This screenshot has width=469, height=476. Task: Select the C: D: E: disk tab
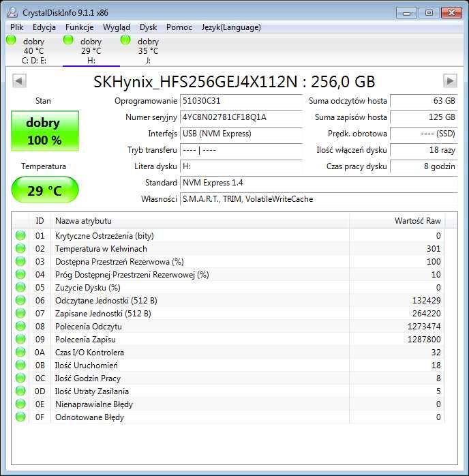tap(34, 50)
